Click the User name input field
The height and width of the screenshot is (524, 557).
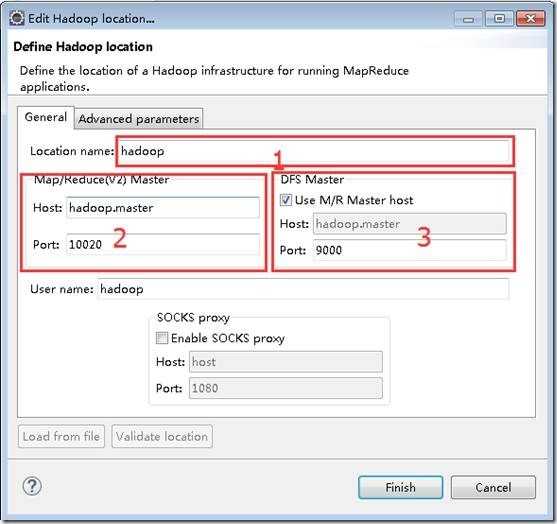pyautogui.click(x=303, y=289)
